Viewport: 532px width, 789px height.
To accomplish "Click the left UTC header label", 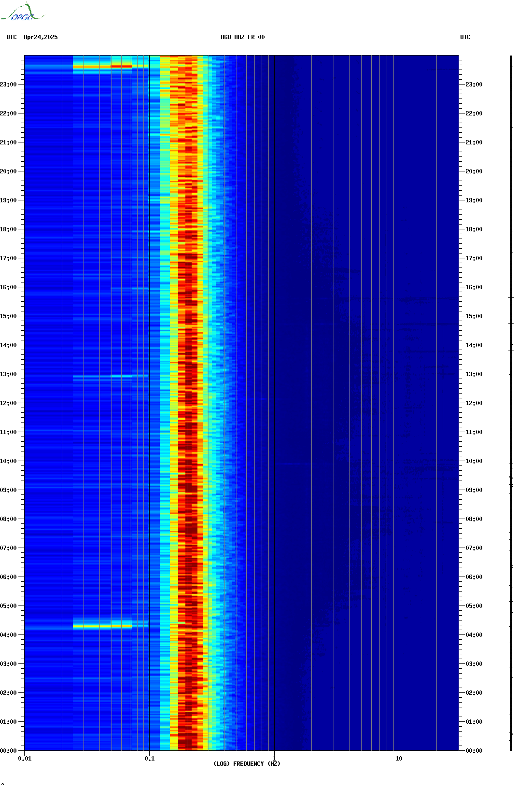I will [x=12, y=37].
